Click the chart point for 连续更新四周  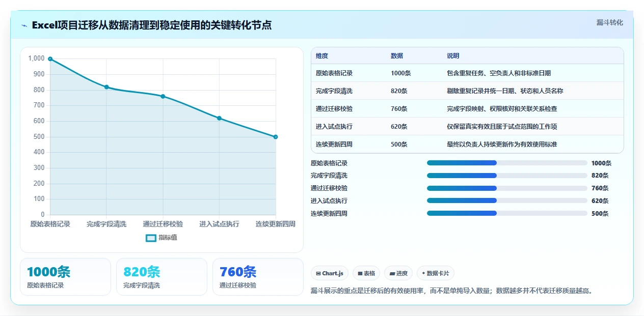click(276, 137)
